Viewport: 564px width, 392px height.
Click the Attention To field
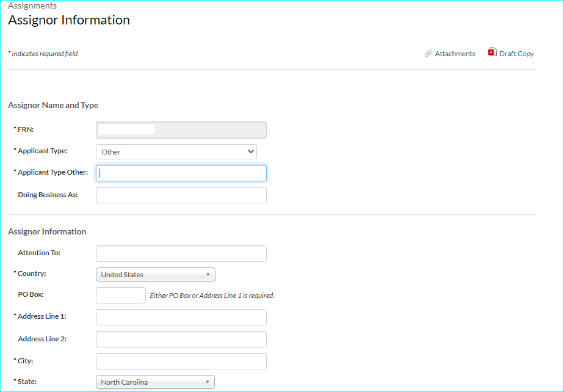(x=181, y=253)
